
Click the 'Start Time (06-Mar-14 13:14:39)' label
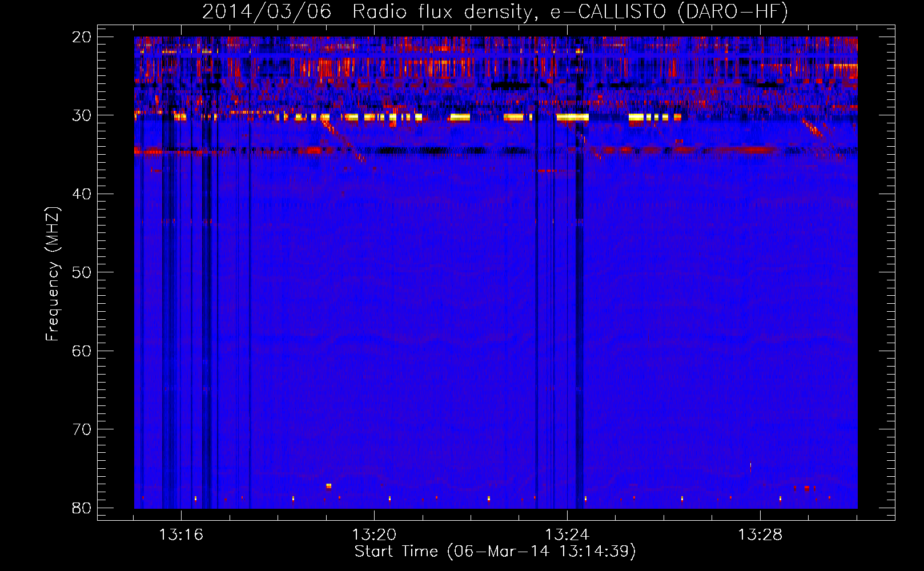(495, 552)
